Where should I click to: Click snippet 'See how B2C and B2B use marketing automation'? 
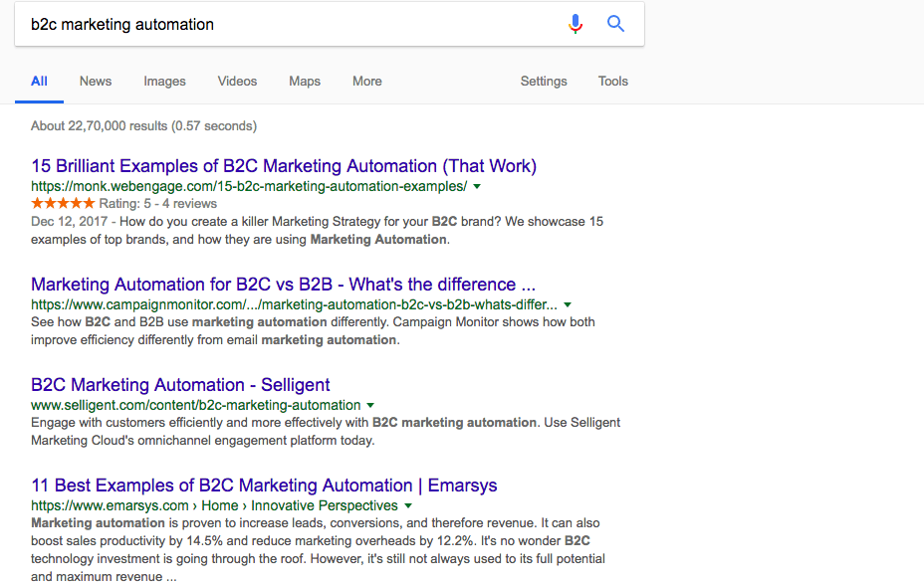point(313,331)
